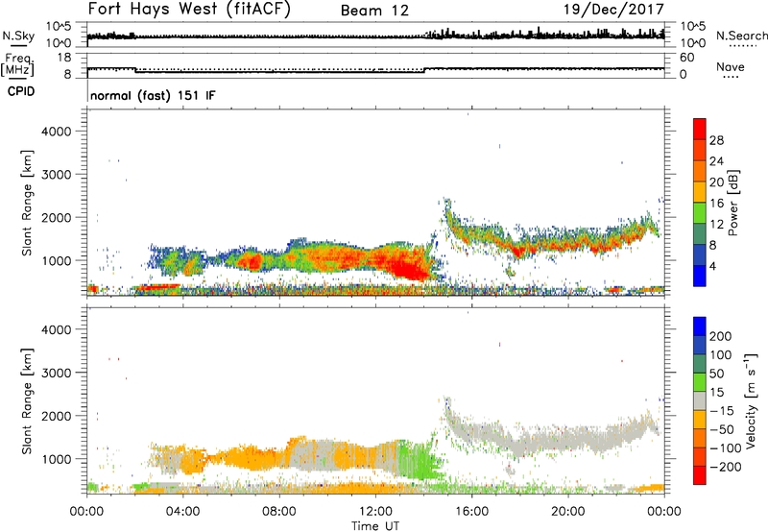The image size is (768, 532).
Task: Pick the 50–100 m/s teal Velocity segment
Action: point(700,364)
